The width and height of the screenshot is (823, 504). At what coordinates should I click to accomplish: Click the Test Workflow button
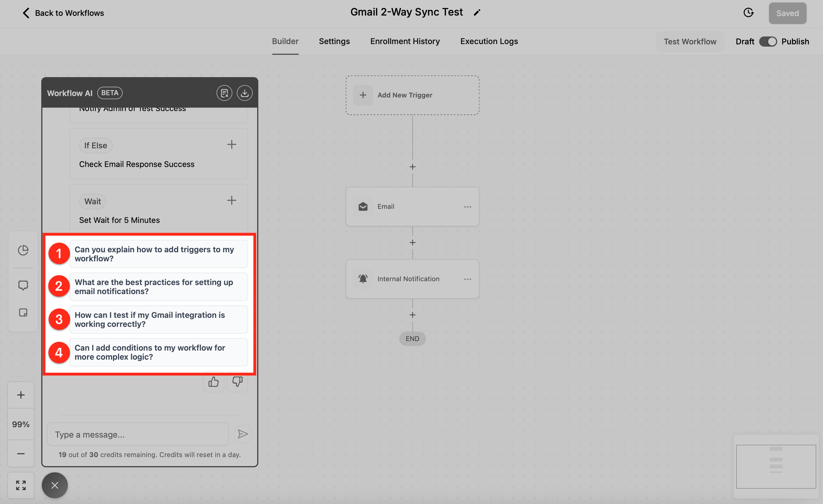coord(690,42)
